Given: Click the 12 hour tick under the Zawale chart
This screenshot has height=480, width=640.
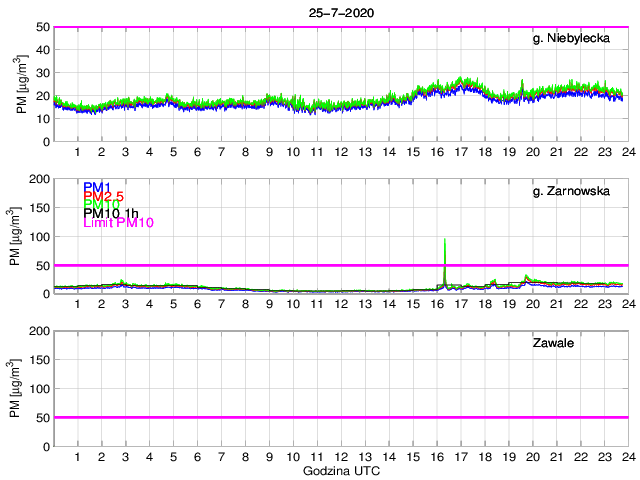Looking at the screenshot, I should tap(341, 456).
